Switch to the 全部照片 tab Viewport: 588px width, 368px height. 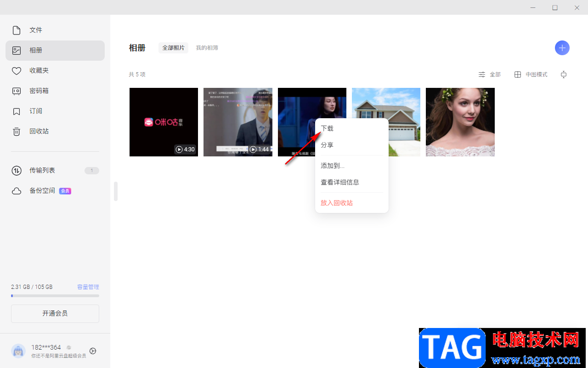174,48
